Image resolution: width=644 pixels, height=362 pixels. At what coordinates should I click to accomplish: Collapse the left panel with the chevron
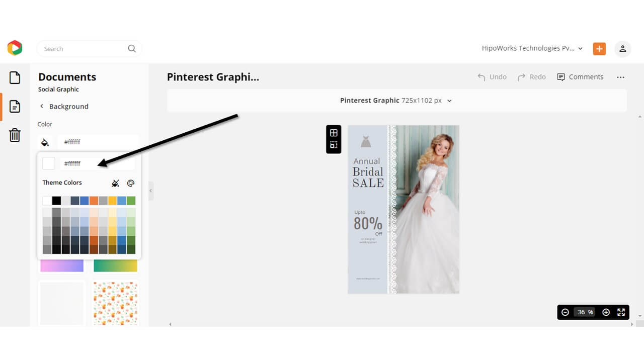tap(150, 191)
